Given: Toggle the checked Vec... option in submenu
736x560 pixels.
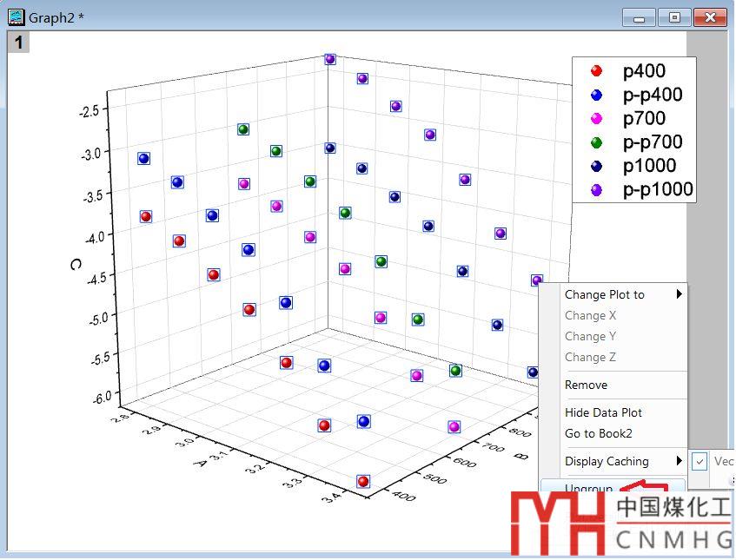Looking at the screenshot, I should [700, 461].
